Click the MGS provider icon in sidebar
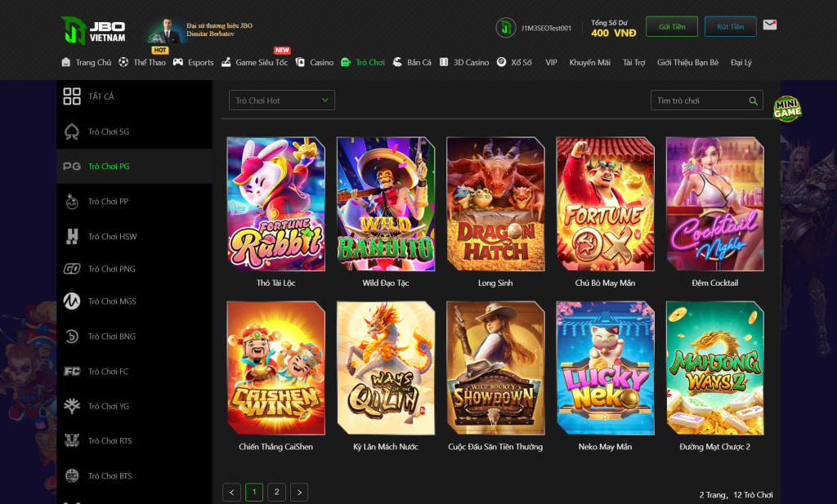This screenshot has width=837, height=504. (x=72, y=301)
